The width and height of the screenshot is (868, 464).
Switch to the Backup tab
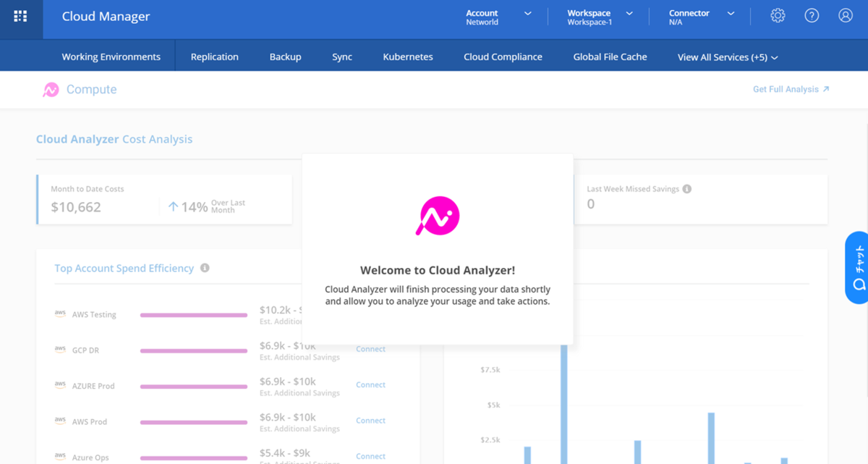coord(285,56)
